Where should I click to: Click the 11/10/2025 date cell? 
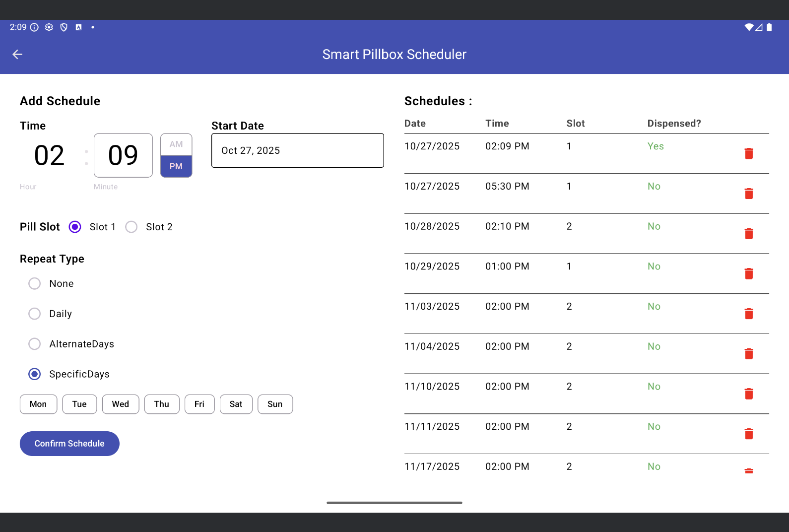pos(432,387)
